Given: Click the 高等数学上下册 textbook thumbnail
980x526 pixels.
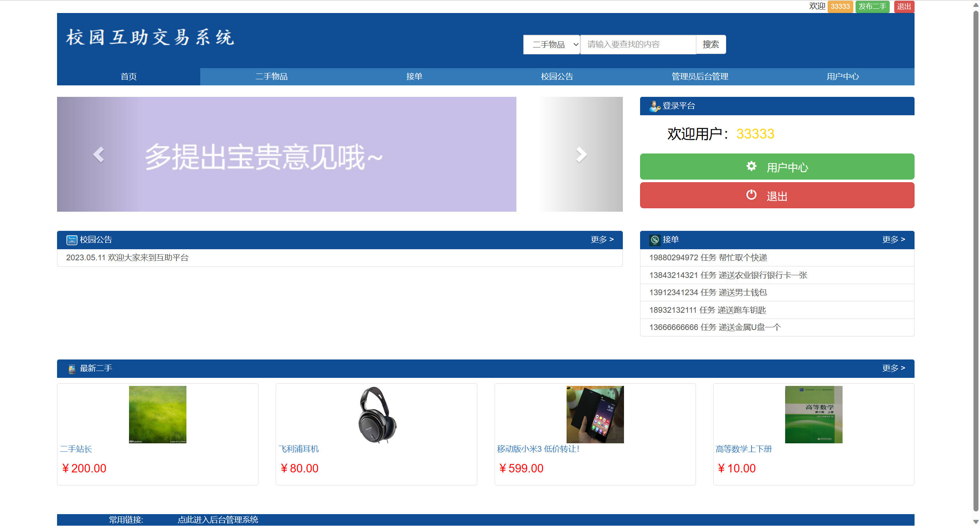Looking at the screenshot, I should [813, 414].
